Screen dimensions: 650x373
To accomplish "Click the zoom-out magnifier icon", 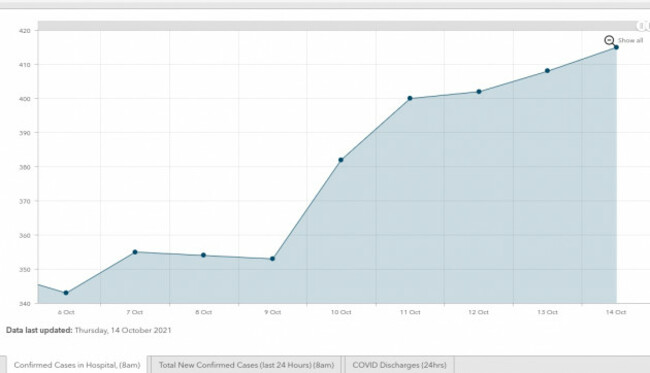I will 609,40.
